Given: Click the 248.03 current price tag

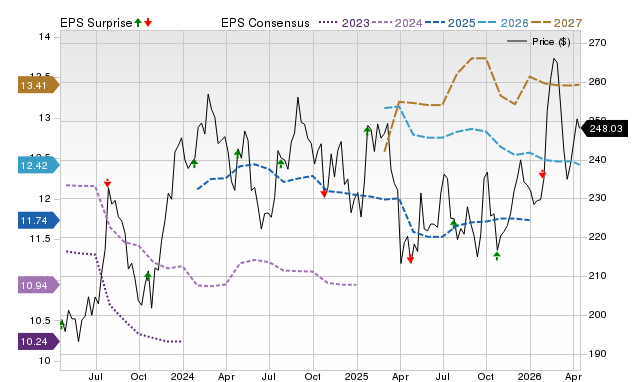Looking at the screenshot, I should pos(604,129).
